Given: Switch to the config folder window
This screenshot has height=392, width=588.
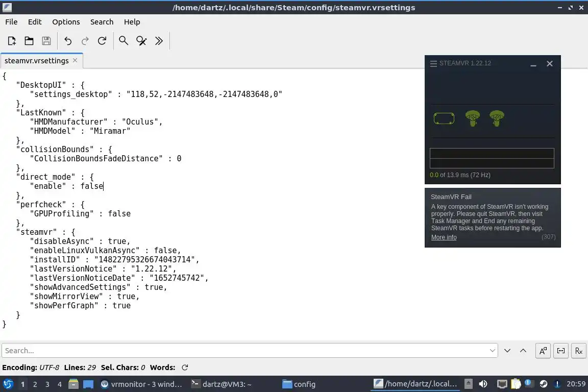Looking at the screenshot, I should pos(299,384).
